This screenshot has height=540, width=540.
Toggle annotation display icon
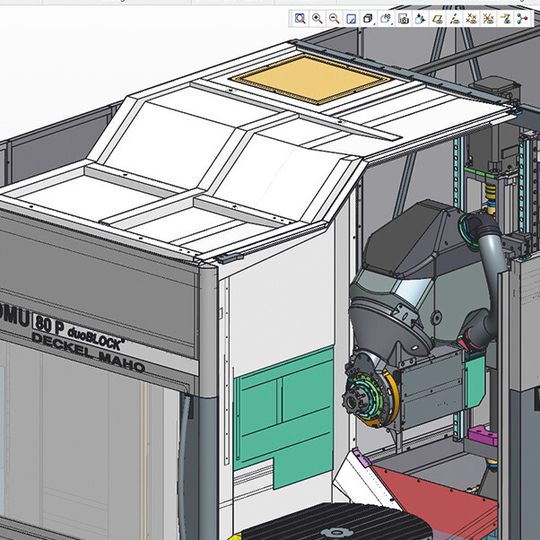pyautogui.click(x=506, y=18)
